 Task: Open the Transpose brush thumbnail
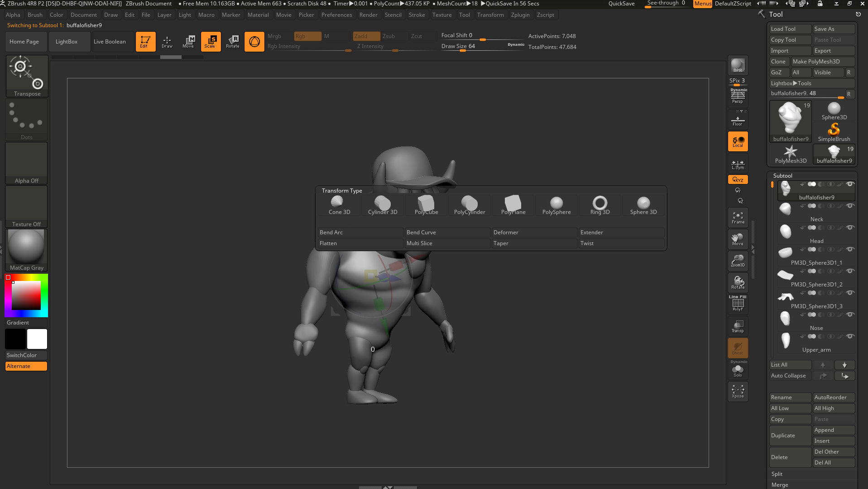pos(27,76)
